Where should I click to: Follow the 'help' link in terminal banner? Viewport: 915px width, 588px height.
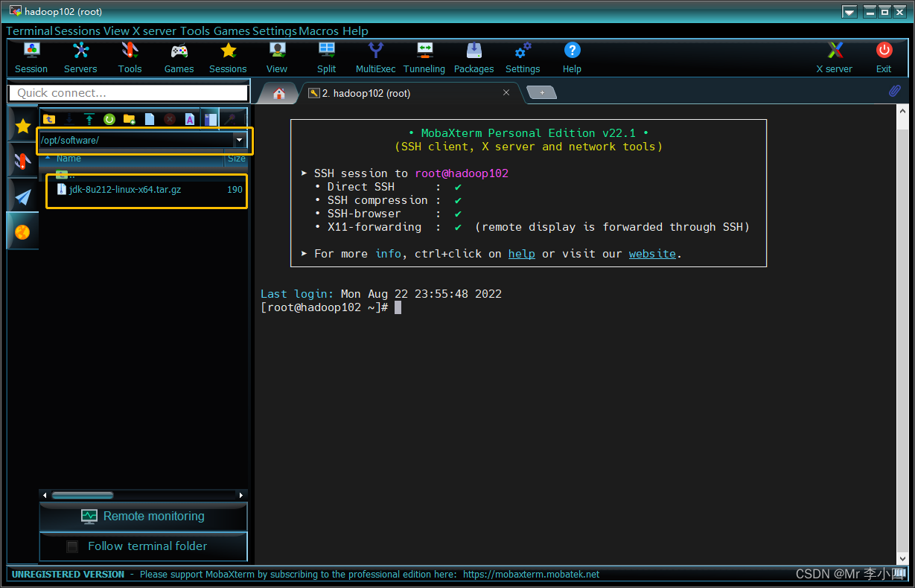[x=522, y=254]
